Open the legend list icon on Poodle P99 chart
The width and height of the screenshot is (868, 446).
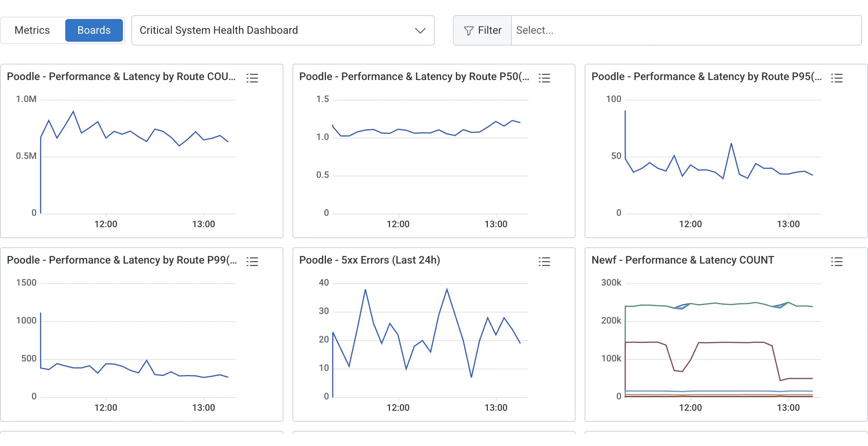253,261
